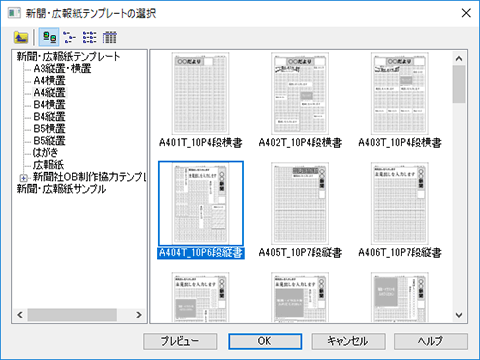This screenshot has height=360, width=480.
Task: Click thumbnail list scroll up arrow
Action: (459, 59)
